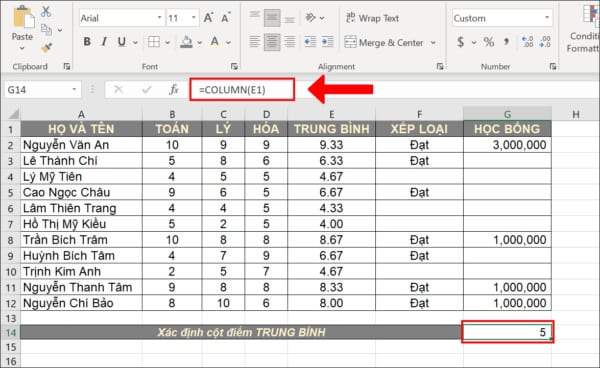
Task: Launch Font settings dialog
Action: click(x=234, y=67)
